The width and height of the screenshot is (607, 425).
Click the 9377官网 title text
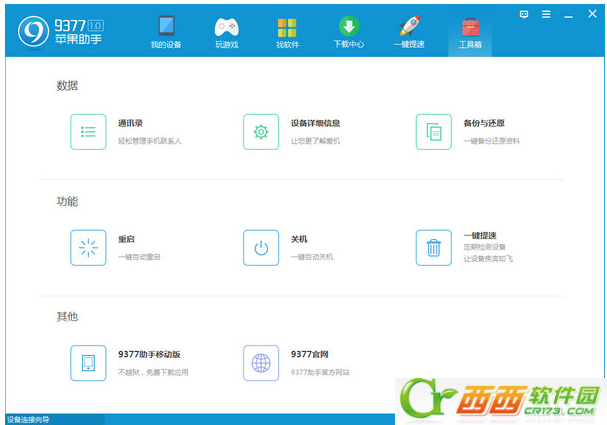[310, 354]
